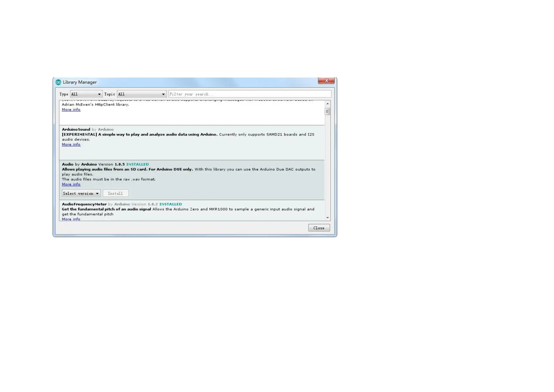
Task: Open More info below the .wav format line
Action: (71, 184)
